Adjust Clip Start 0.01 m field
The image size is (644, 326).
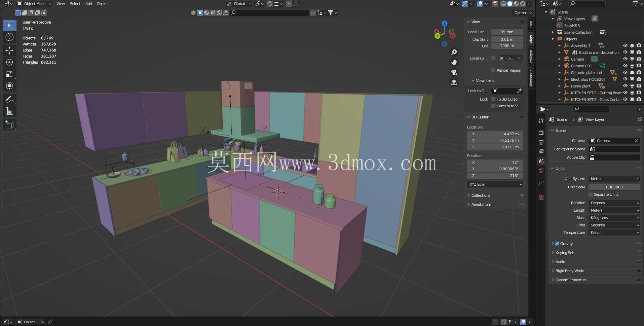[507, 39]
